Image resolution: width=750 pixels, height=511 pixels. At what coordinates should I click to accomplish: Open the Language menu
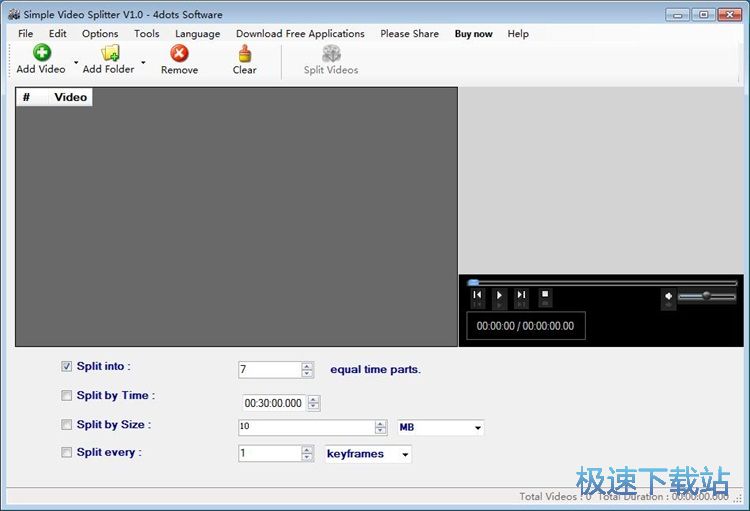(x=197, y=33)
